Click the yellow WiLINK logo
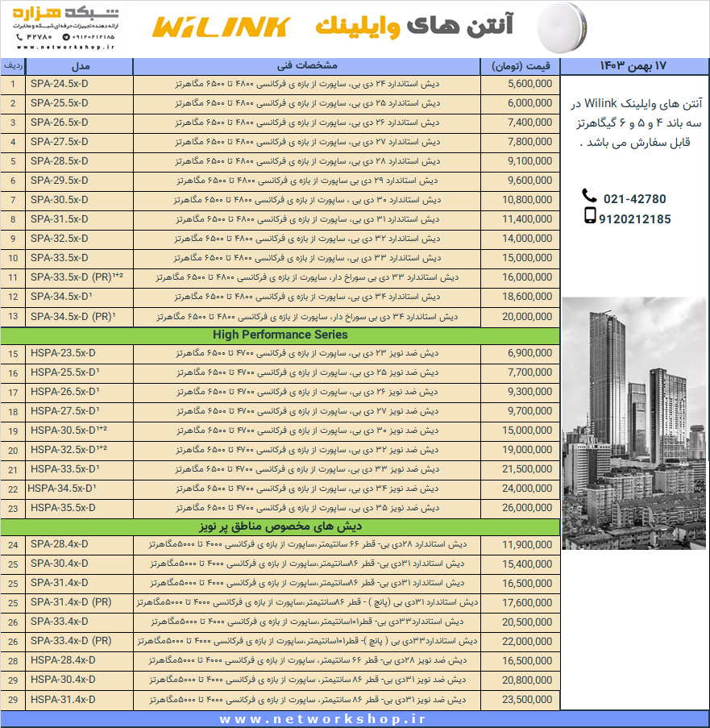 tap(222, 27)
